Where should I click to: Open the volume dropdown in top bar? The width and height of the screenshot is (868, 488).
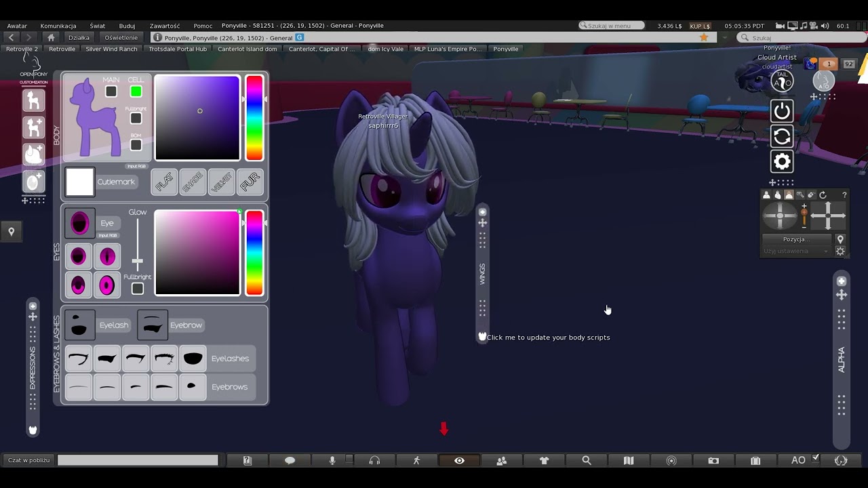(x=825, y=26)
